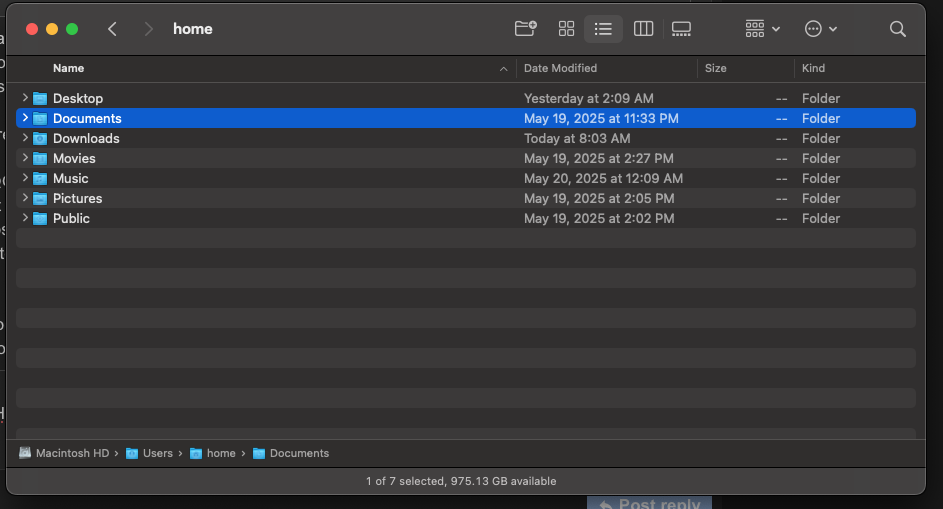Open Documents in the path bar
Image resolution: width=943 pixels, height=509 pixels.
point(291,453)
